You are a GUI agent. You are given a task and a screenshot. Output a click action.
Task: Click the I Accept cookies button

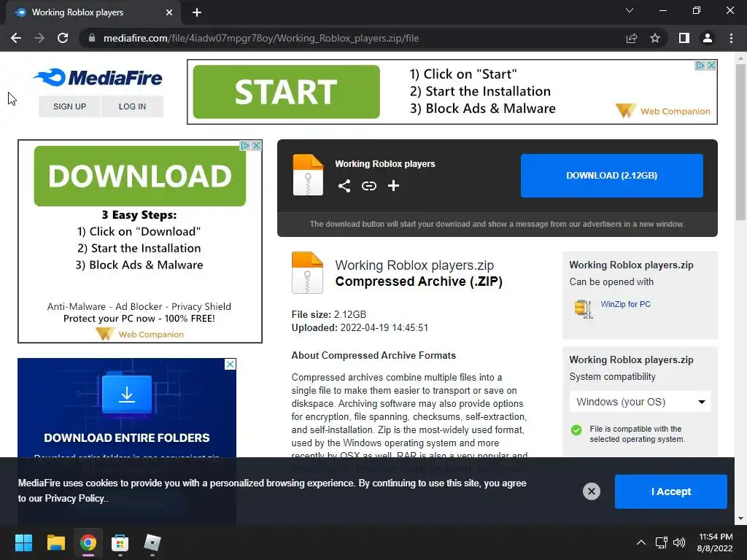pyautogui.click(x=671, y=491)
